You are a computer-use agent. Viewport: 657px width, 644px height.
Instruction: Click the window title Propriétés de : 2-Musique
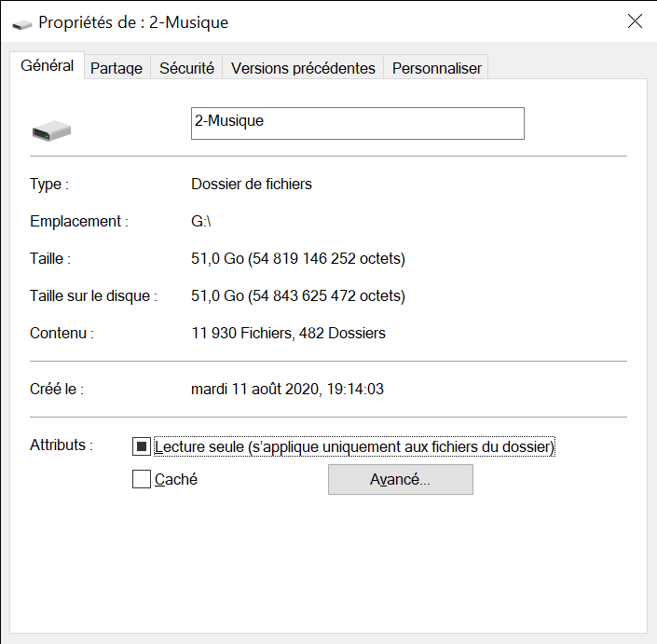(134, 22)
